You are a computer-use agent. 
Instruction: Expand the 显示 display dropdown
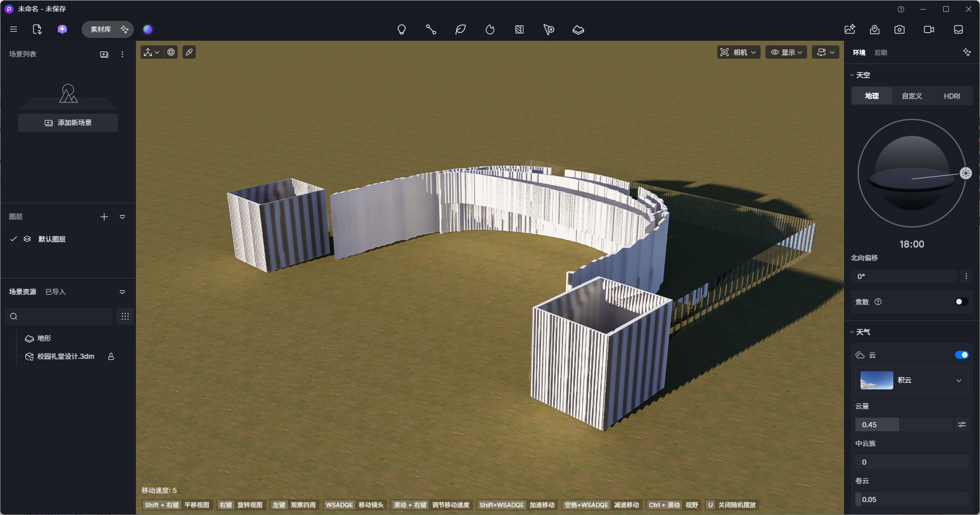pos(786,52)
